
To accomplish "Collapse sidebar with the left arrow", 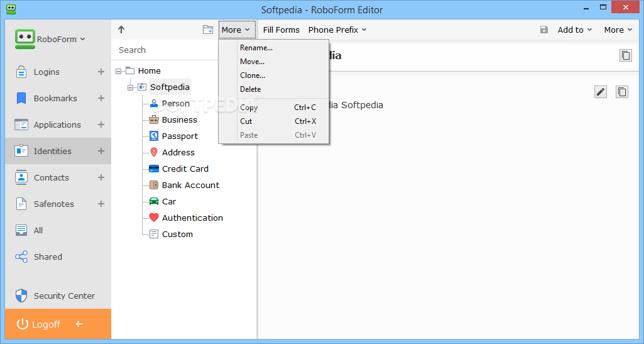I will [79, 324].
